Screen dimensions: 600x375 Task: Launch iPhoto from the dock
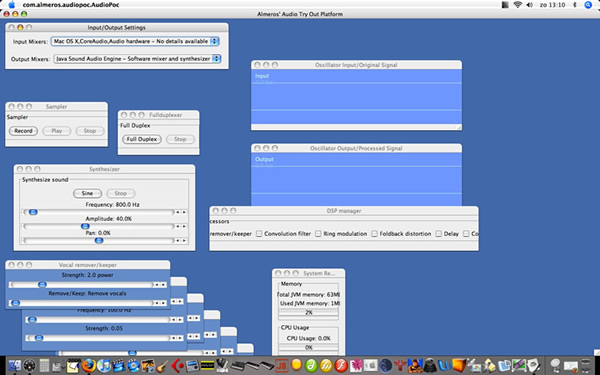[x=148, y=366]
